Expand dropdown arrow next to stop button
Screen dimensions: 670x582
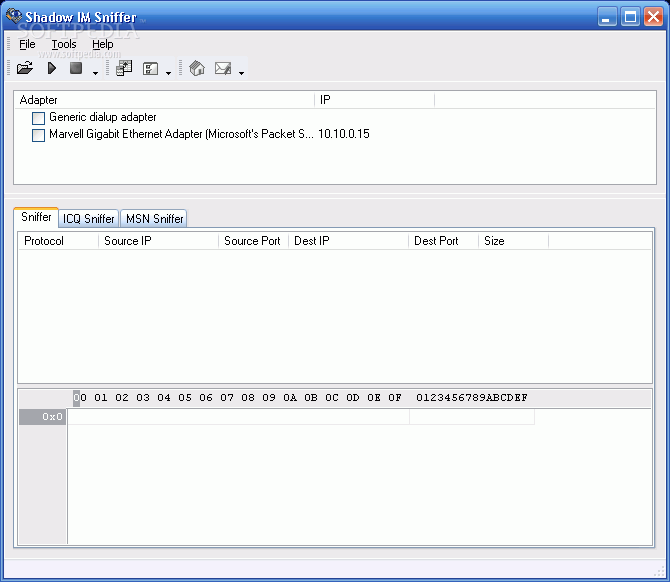[x=95, y=73]
